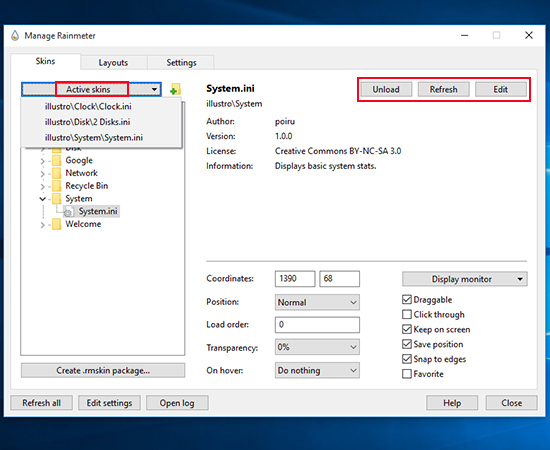Viewport: 550px width, 450px height.
Task: Expand the Welcome folder node
Action: pyautogui.click(x=42, y=224)
